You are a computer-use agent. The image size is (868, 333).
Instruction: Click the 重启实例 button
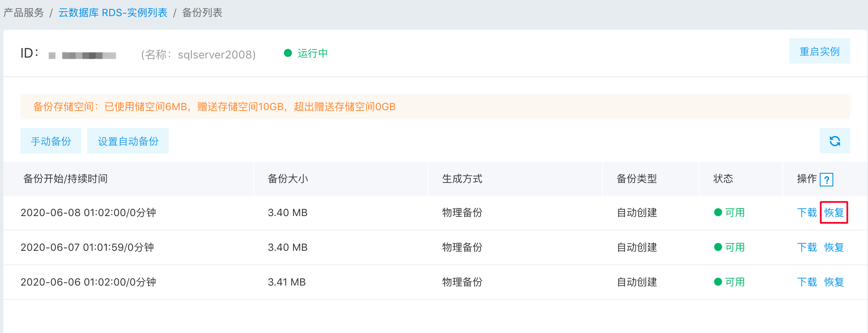click(819, 51)
